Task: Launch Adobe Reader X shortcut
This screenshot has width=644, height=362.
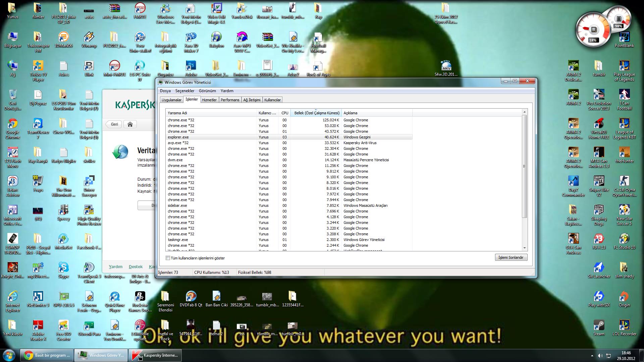Action: (x=38, y=330)
